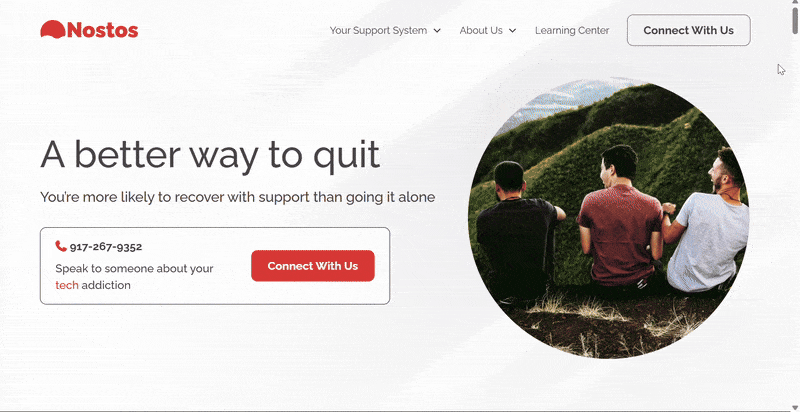Click the red Connect With Us button
The image size is (800, 412).
(x=313, y=266)
